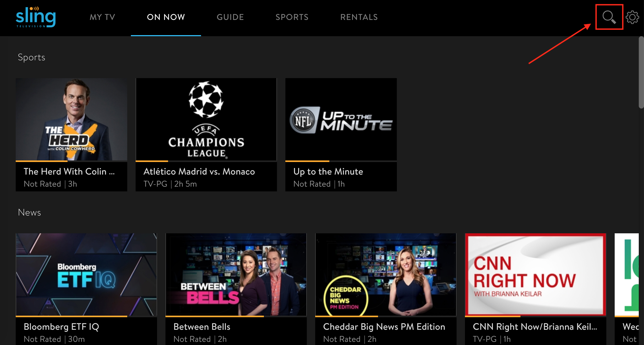Click 'Not Rated | 3h' under The Herd
644x345 pixels.
(x=50, y=184)
